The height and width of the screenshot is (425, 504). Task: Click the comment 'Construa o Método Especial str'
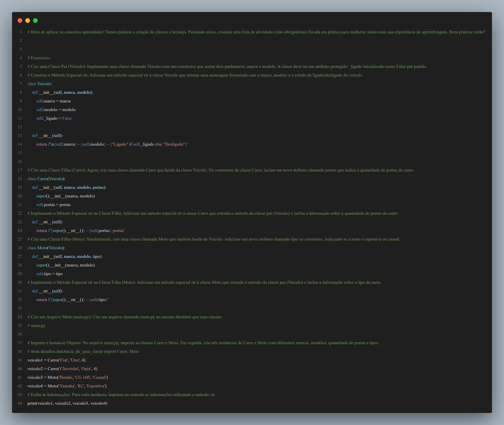coord(195,75)
